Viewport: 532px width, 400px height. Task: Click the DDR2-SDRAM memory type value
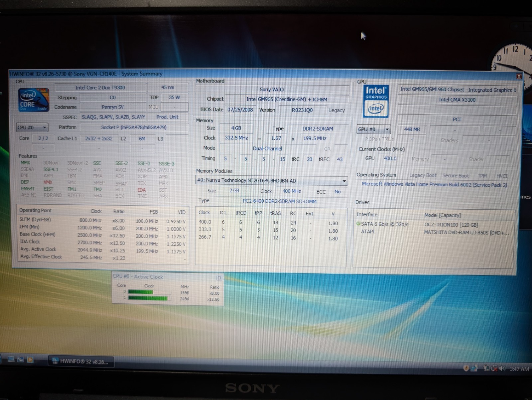(x=318, y=129)
